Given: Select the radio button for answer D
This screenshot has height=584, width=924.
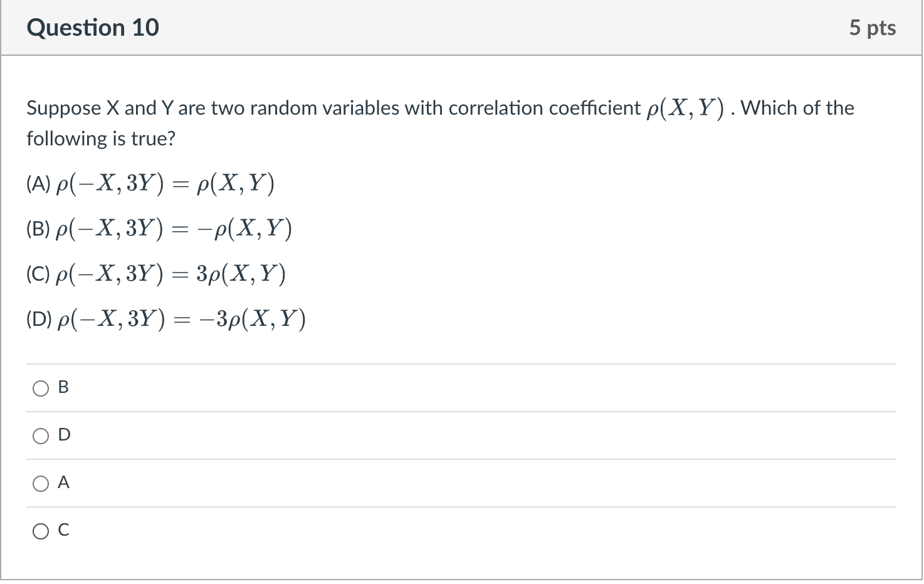Looking at the screenshot, I should coord(41,435).
